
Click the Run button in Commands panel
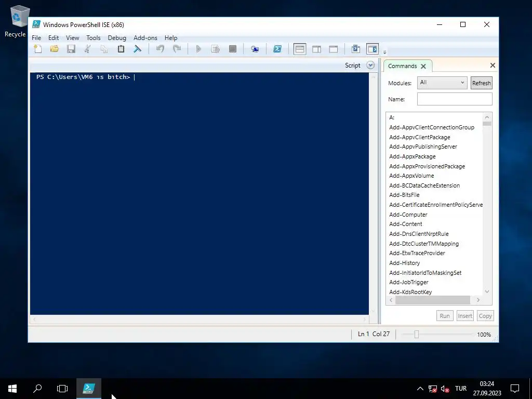[x=445, y=315]
